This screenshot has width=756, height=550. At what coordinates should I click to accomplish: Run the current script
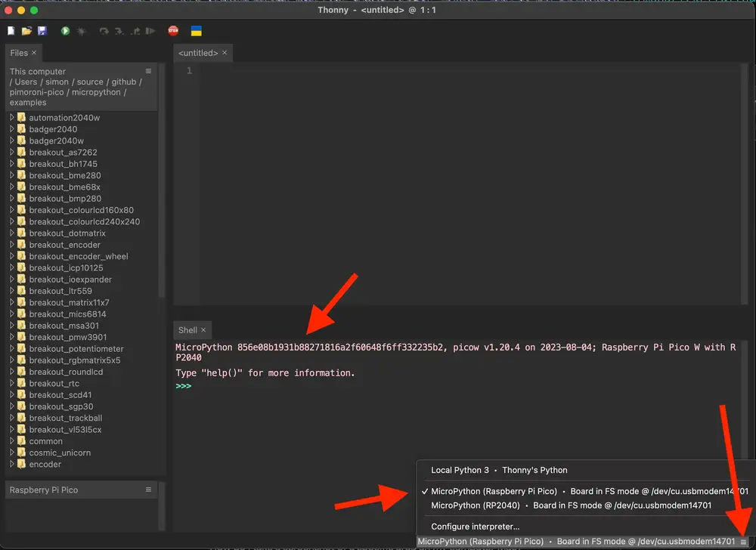pyautogui.click(x=65, y=30)
